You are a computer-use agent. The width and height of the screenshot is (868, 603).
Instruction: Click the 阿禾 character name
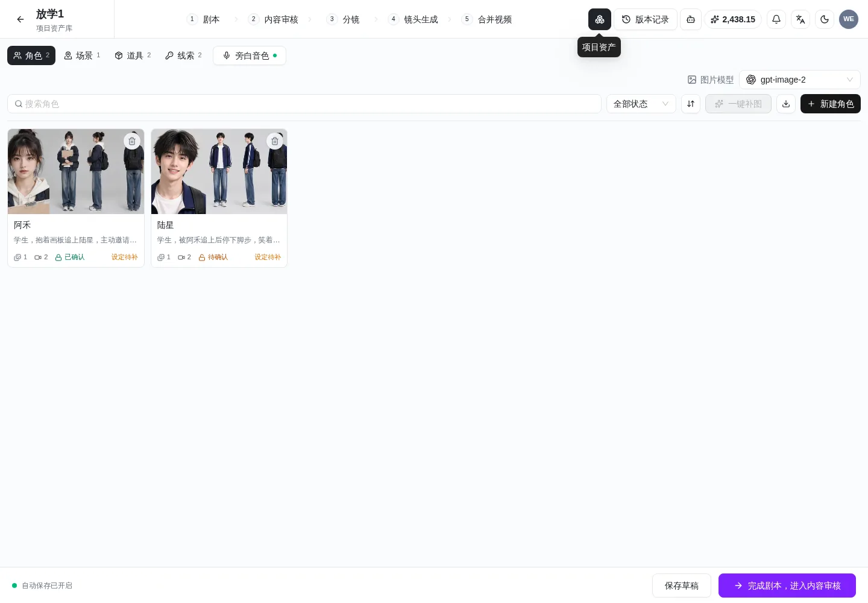click(x=22, y=225)
